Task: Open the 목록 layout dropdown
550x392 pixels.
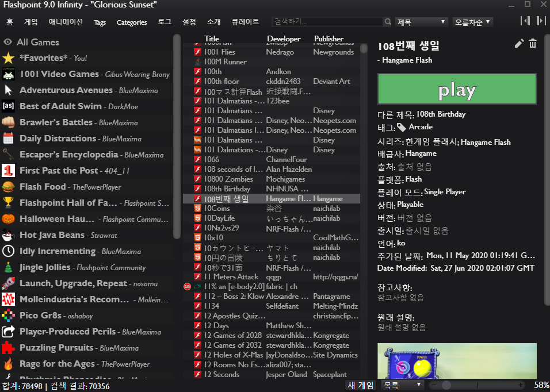Action: point(402,385)
